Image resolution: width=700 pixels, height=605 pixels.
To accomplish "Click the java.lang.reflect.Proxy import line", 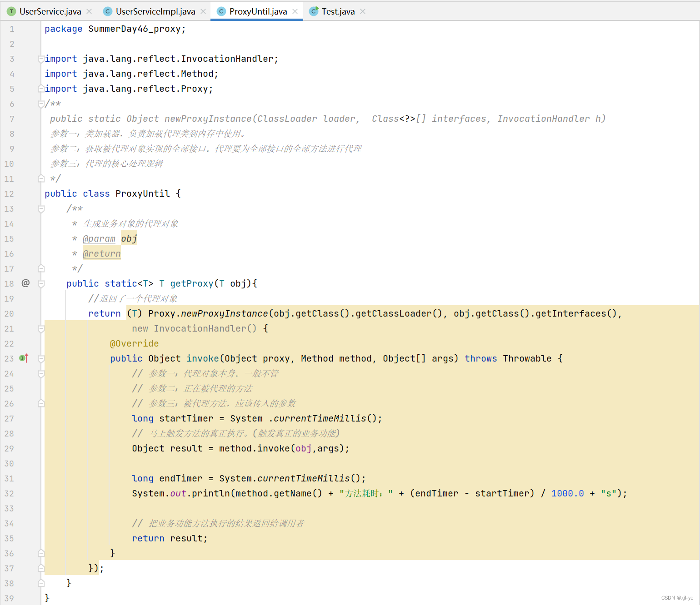I will pyautogui.click(x=129, y=89).
